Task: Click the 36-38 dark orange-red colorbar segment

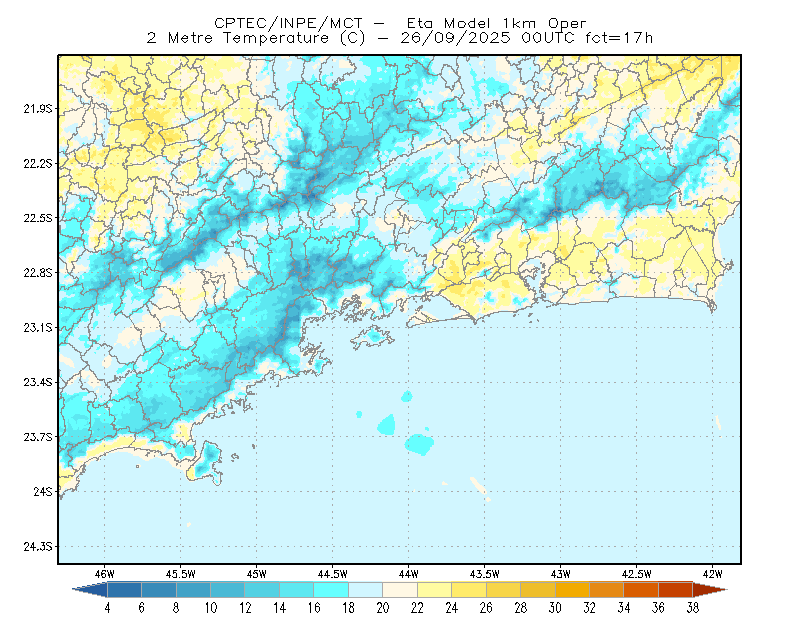Action: [x=675, y=589]
